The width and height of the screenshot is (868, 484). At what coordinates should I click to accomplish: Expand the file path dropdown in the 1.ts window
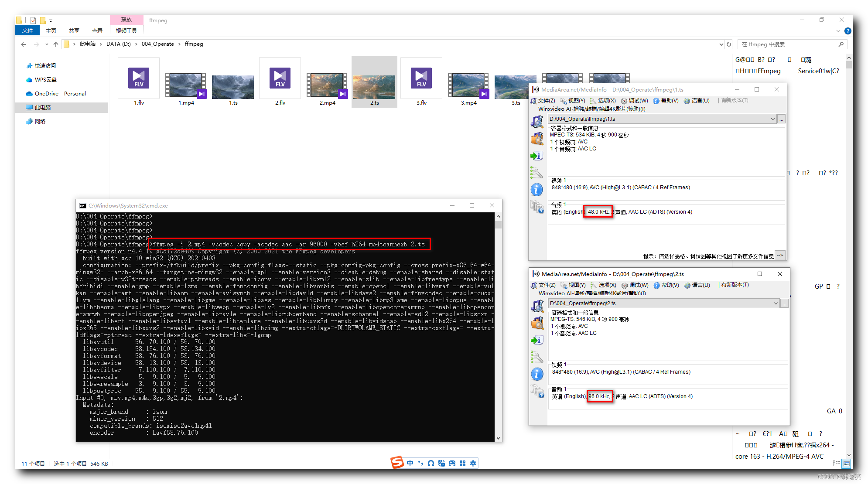772,119
